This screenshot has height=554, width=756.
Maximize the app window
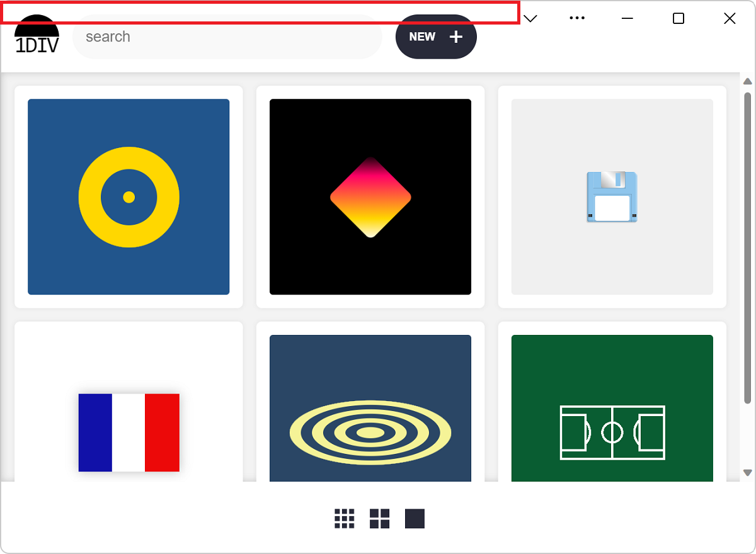pyautogui.click(x=679, y=18)
